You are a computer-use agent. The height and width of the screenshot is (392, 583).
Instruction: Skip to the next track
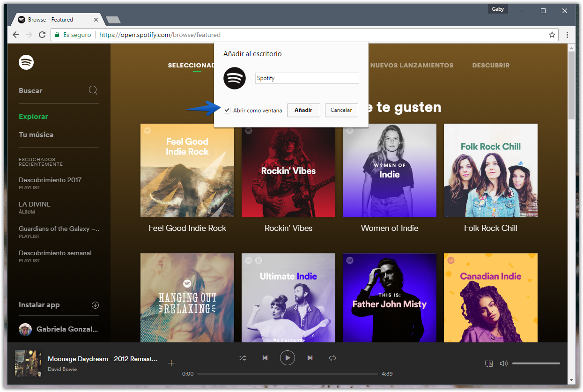point(310,358)
